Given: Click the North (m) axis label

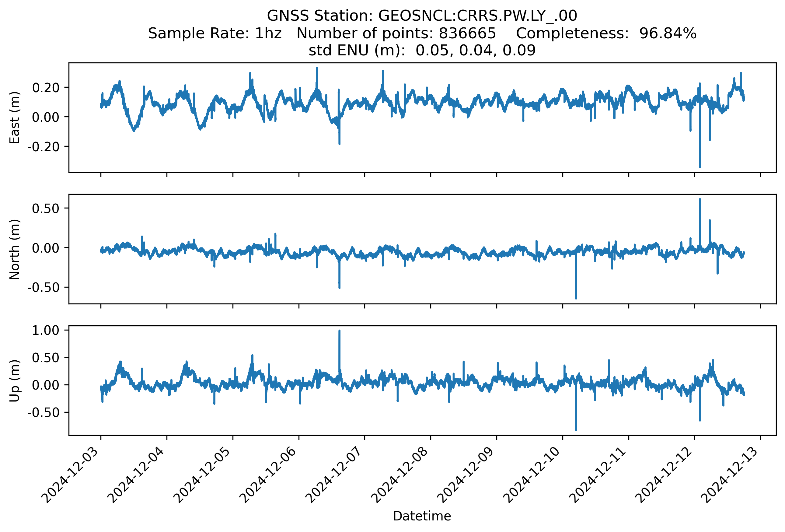Looking at the screenshot, I should coord(15,249).
